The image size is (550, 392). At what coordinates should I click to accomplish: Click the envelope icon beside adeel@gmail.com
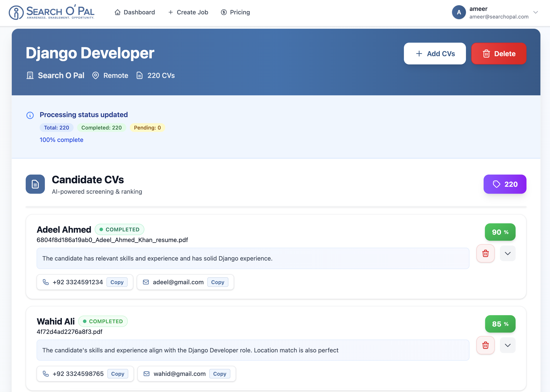[146, 282]
